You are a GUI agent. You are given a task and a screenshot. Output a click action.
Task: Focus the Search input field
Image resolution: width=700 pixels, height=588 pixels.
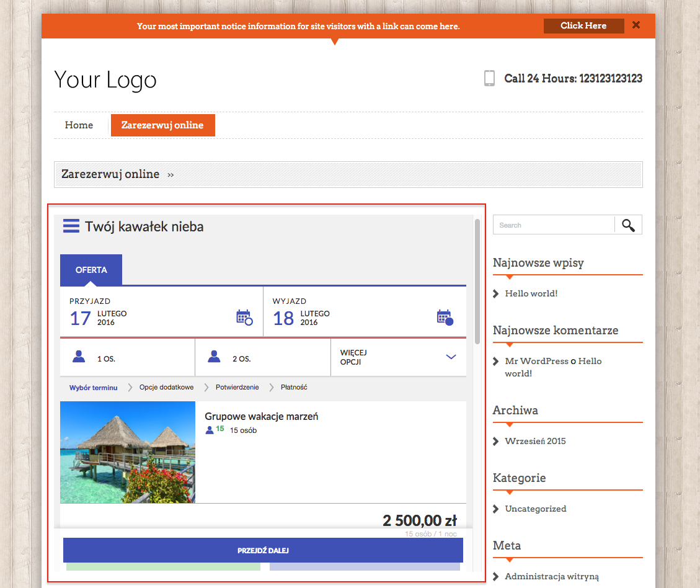point(554,225)
